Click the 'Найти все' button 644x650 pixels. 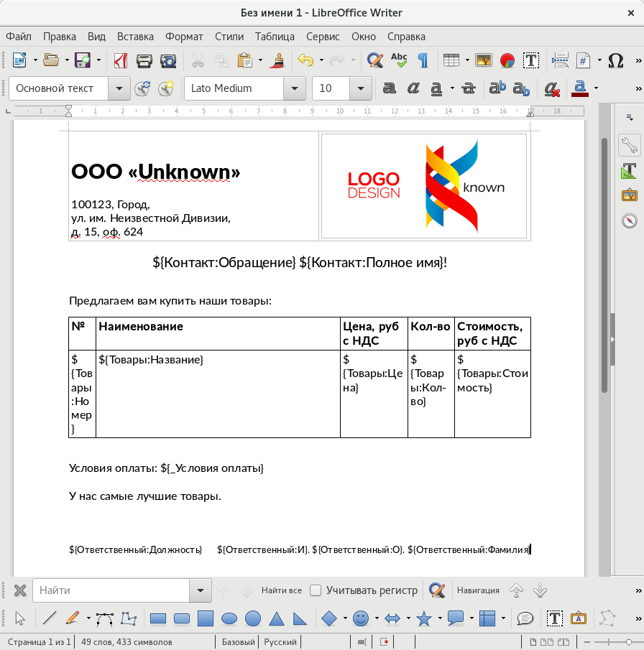tap(281, 590)
